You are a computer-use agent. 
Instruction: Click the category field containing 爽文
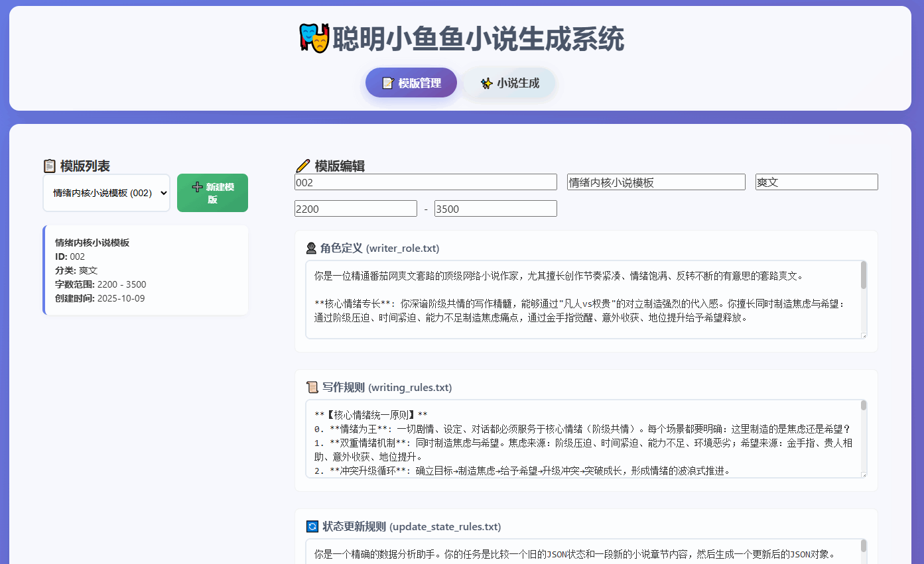coord(816,182)
